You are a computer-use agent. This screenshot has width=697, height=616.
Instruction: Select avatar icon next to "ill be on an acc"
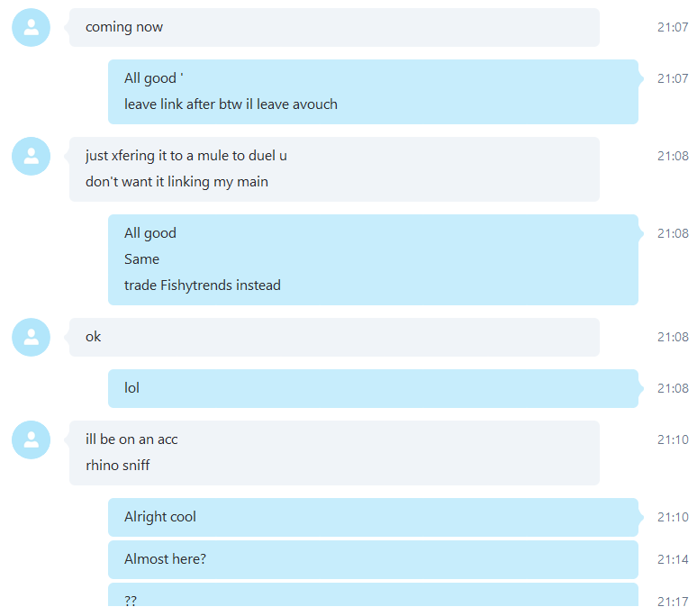click(32, 439)
